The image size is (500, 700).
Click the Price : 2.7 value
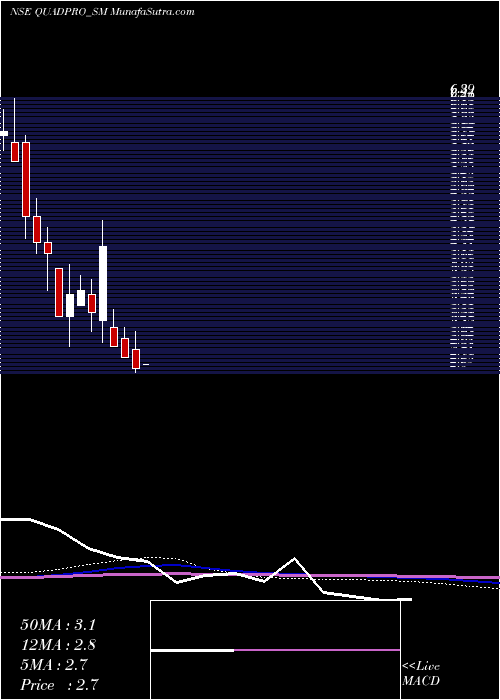(59, 685)
